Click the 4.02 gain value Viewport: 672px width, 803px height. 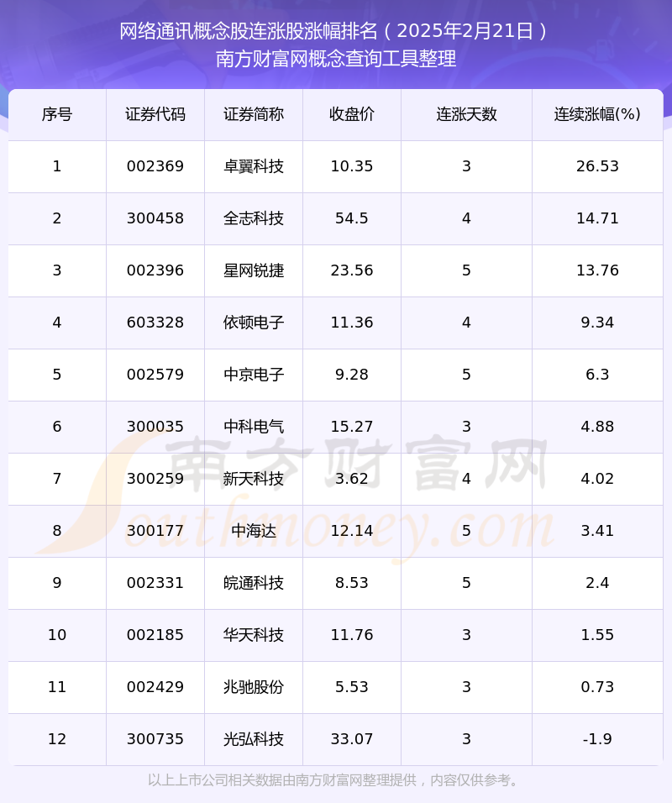[597, 479]
